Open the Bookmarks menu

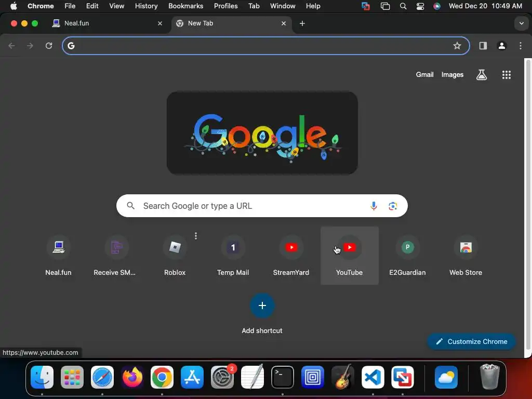pyautogui.click(x=185, y=6)
